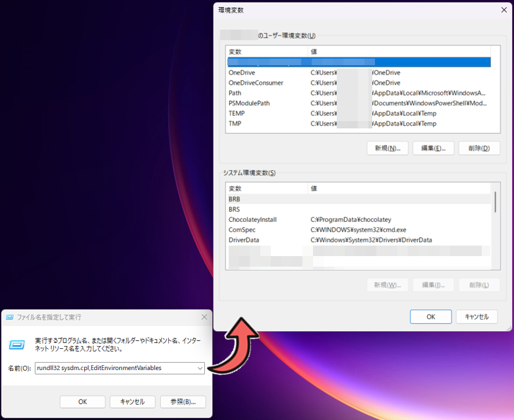Screen dimensions: 514x420
Task: Open the 名前 combo box dropdown arrow
Action: [200, 368]
